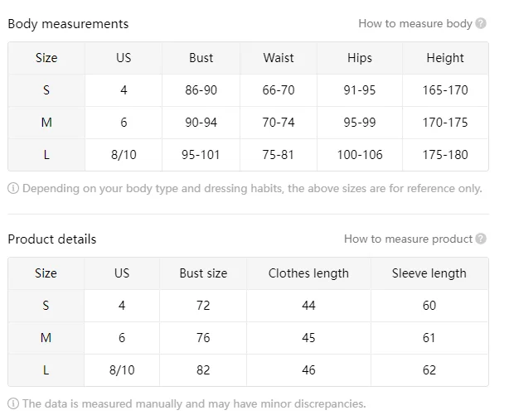The image size is (509, 420).
Task: Click the Hips column header
Action: [x=360, y=58]
